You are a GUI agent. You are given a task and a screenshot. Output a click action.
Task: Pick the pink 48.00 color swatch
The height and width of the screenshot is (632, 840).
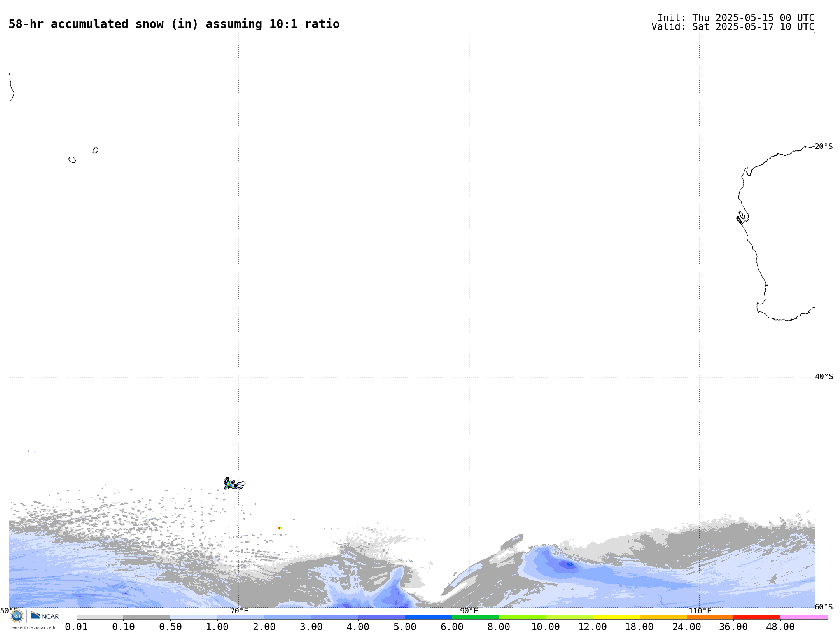tap(804, 617)
